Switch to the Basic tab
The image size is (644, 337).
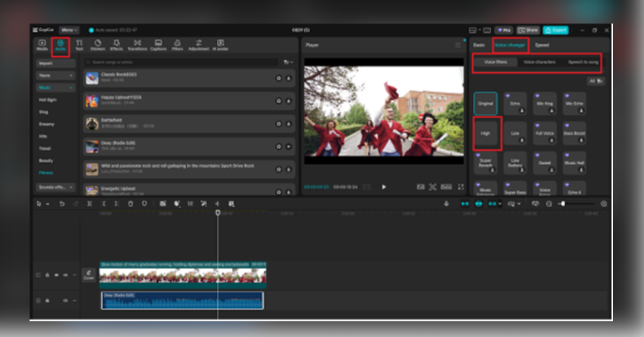click(479, 45)
